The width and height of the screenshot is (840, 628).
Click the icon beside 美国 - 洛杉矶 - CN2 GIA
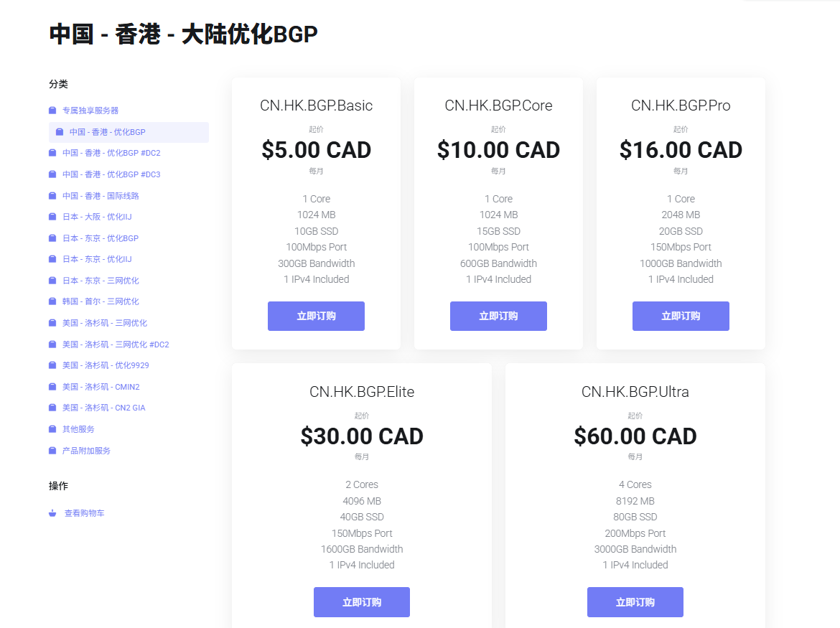pos(52,408)
